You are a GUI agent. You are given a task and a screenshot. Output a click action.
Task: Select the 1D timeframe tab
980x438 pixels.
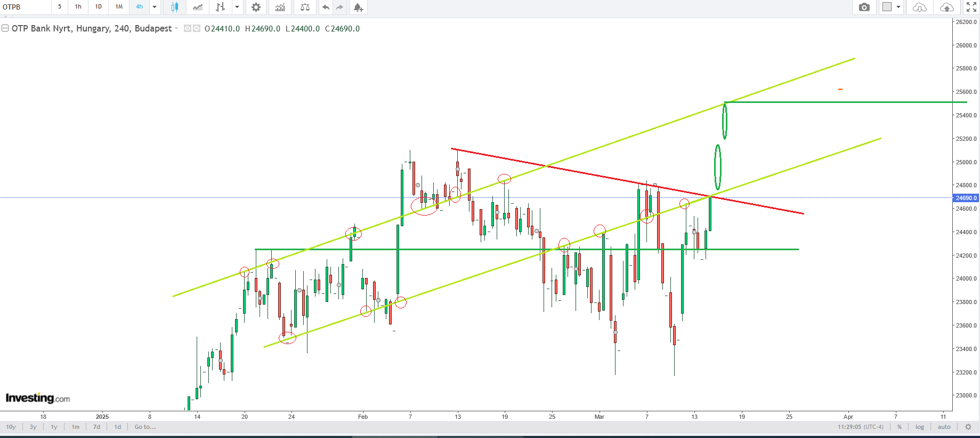[x=99, y=7]
